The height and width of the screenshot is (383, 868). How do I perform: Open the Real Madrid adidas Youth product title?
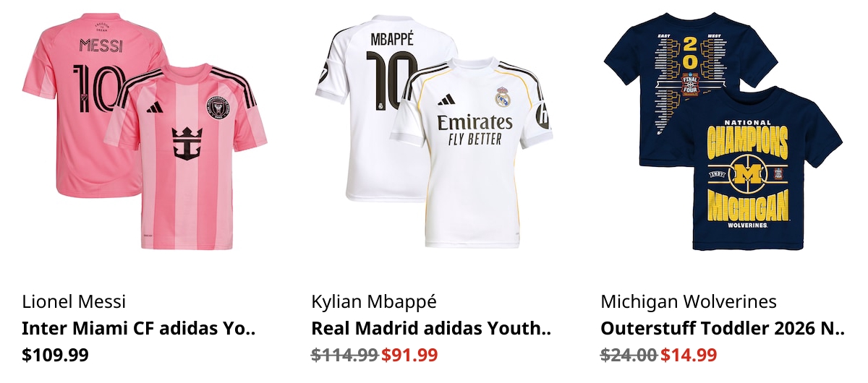[x=431, y=329]
